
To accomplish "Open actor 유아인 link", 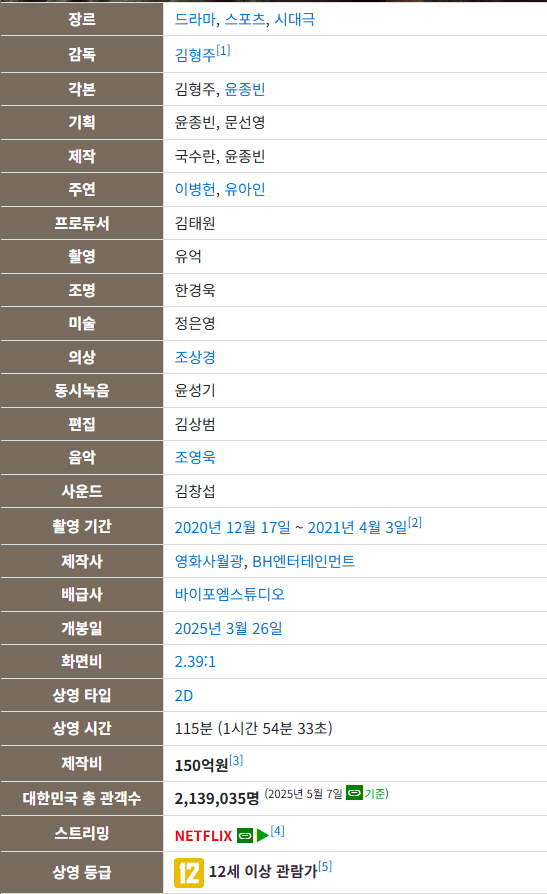I will click(245, 189).
